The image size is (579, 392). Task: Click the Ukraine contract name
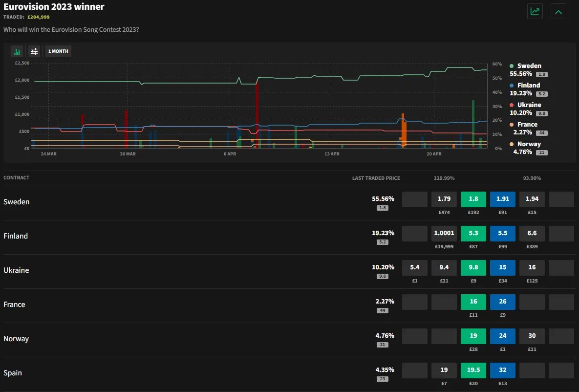(16, 270)
